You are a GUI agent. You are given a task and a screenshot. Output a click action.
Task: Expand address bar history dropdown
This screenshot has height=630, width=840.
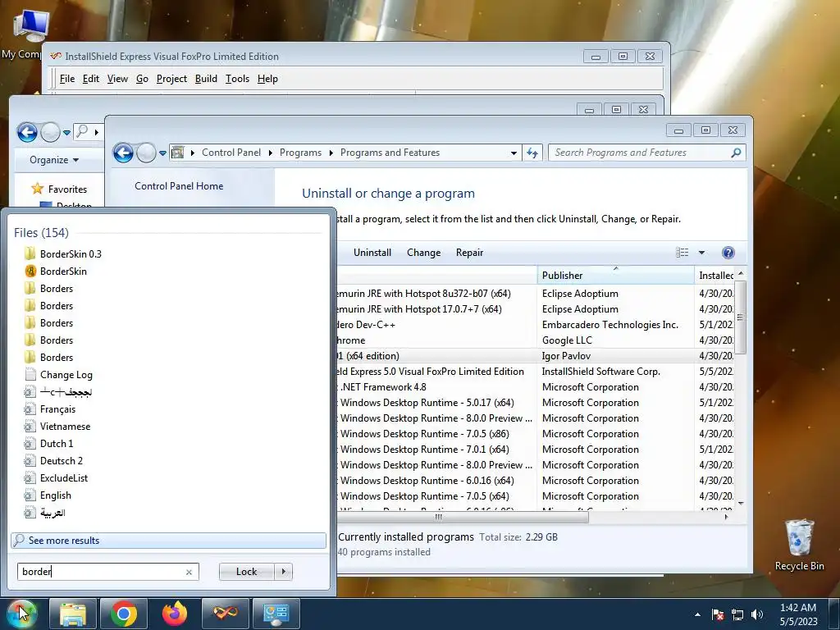click(x=514, y=153)
